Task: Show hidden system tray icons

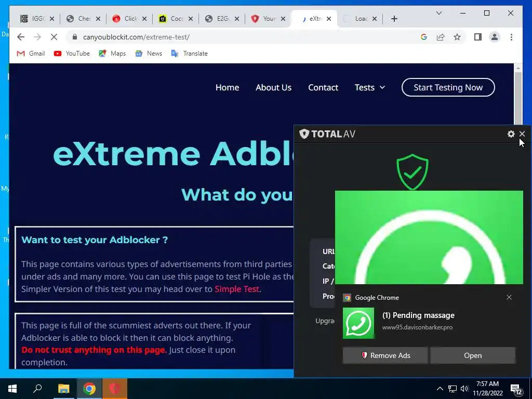Action: pos(440,389)
